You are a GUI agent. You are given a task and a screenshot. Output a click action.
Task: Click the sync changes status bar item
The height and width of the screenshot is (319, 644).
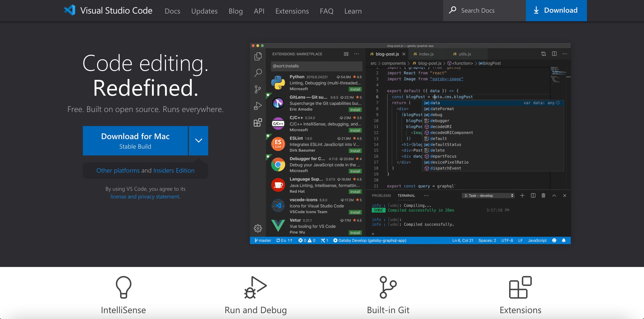(x=284, y=240)
